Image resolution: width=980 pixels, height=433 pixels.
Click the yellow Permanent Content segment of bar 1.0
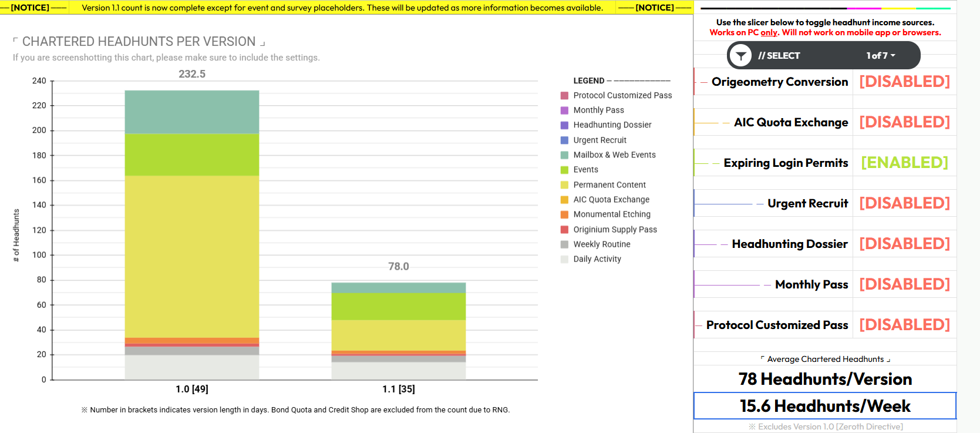[192, 256]
